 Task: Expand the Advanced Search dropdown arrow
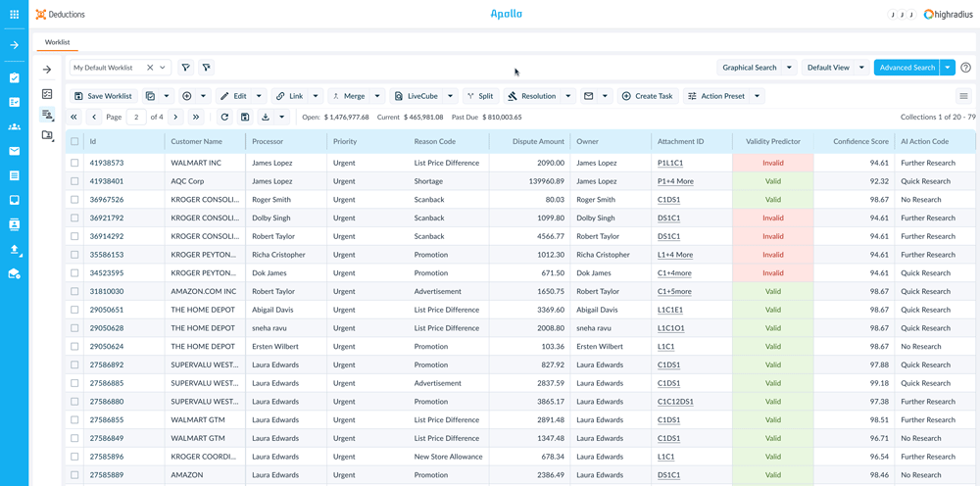pos(948,68)
